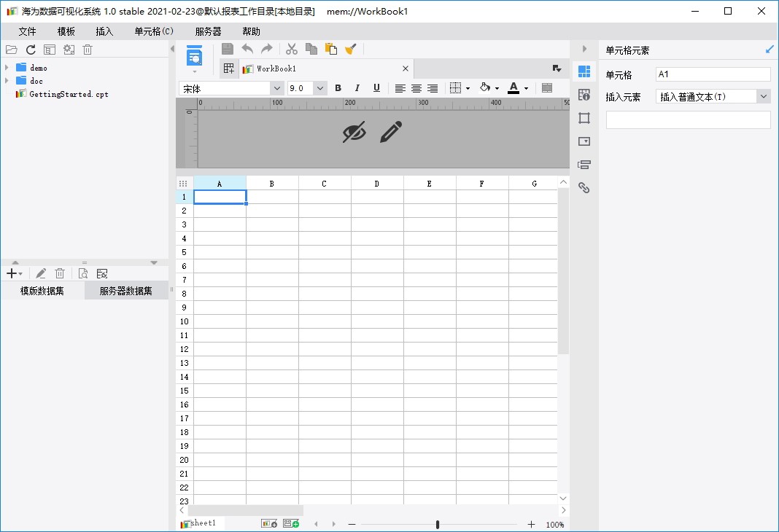Open the 文件 menu
The width and height of the screenshot is (779, 532).
pyautogui.click(x=27, y=31)
